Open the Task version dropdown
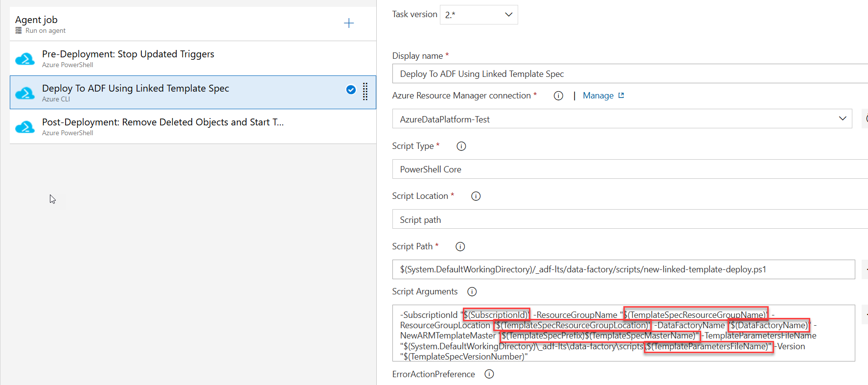Screen dimensions: 868x385 479,15
